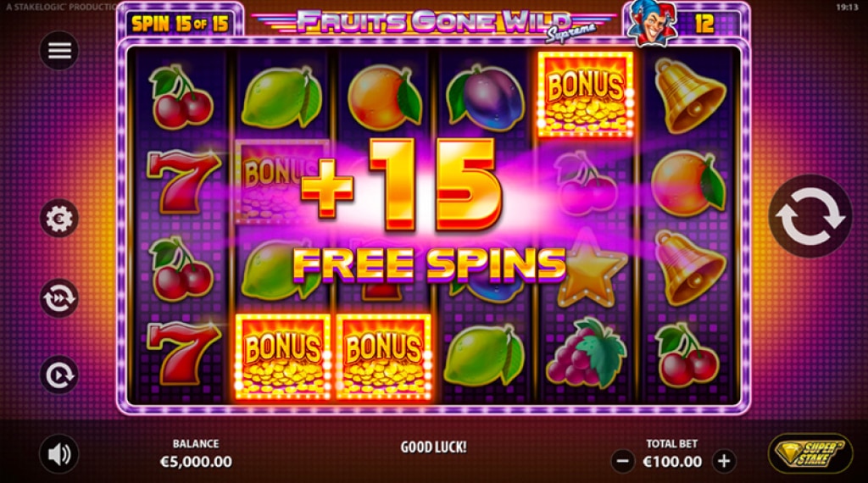The image size is (868, 483).
Task: Mute the game sound
Action: [59, 454]
